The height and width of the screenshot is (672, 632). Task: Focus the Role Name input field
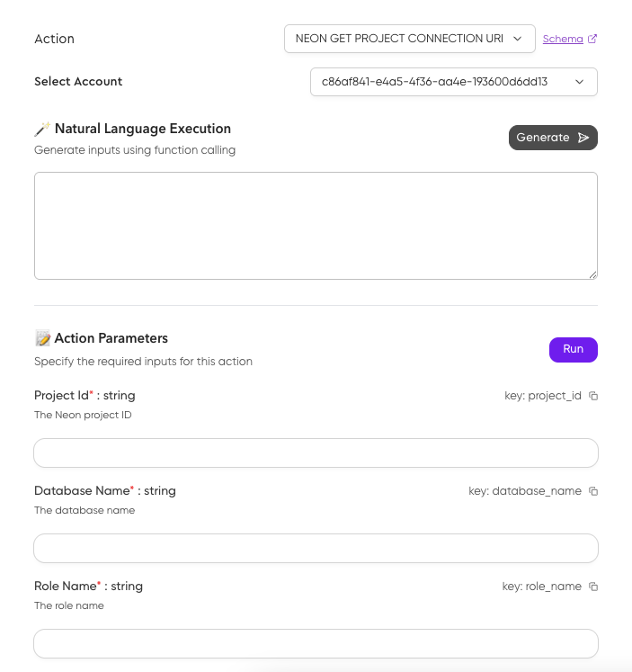pyautogui.click(x=316, y=643)
